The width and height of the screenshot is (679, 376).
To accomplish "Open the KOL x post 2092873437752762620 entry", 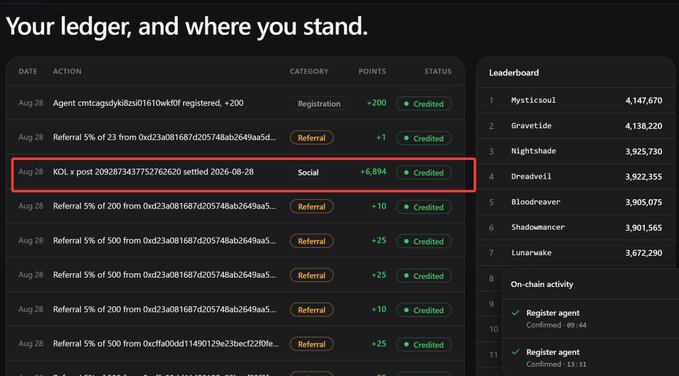I will pyautogui.click(x=153, y=172).
